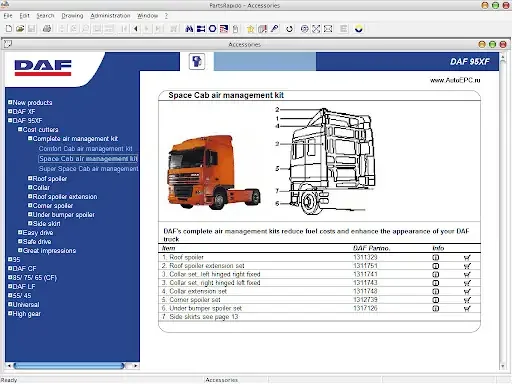
Task: Open the ? help menu
Action: pos(166,16)
